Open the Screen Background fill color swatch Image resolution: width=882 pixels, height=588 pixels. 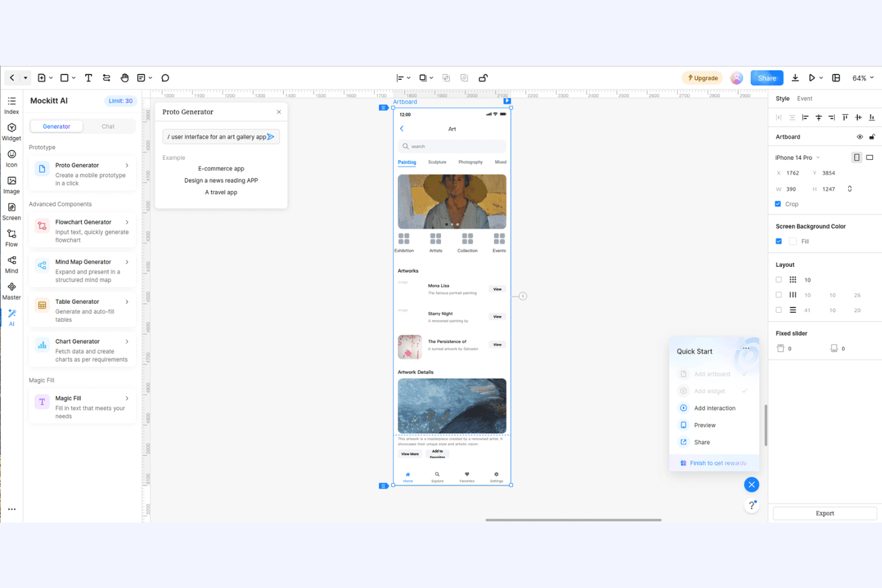pyautogui.click(x=793, y=241)
